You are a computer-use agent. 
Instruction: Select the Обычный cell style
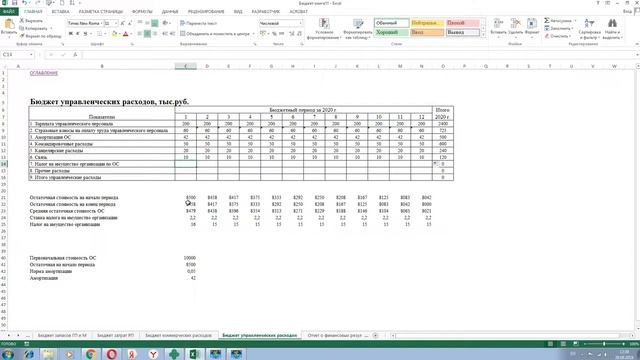pos(391,23)
